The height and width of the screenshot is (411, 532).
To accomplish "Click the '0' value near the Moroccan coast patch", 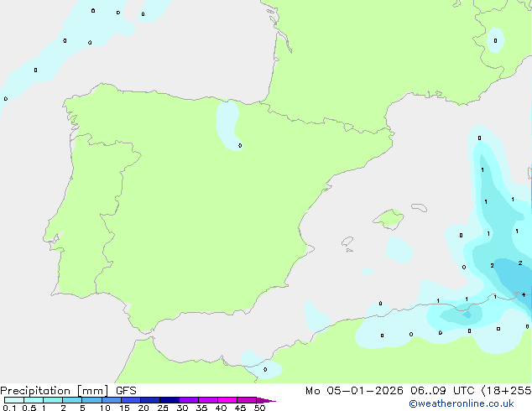I will pos(265,369).
